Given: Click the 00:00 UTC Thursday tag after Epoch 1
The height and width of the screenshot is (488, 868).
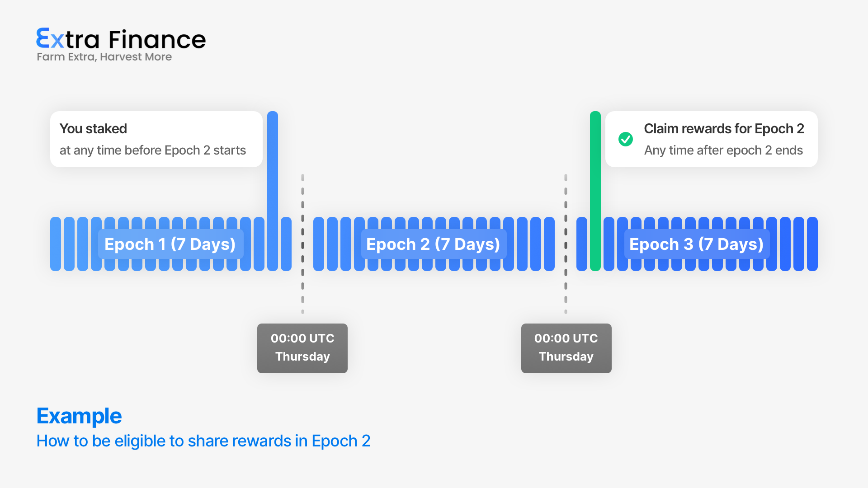Looking at the screenshot, I should coord(302,348).
